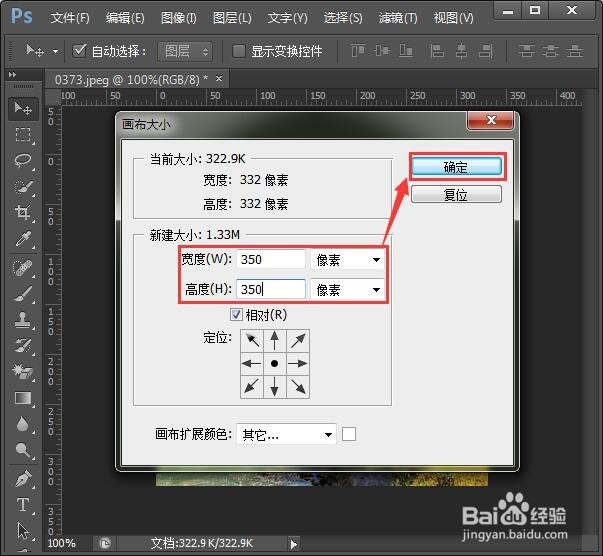Click the align horizontal centers icon
This screenshot has height=556, width=603.
click(x=461, y=50)
